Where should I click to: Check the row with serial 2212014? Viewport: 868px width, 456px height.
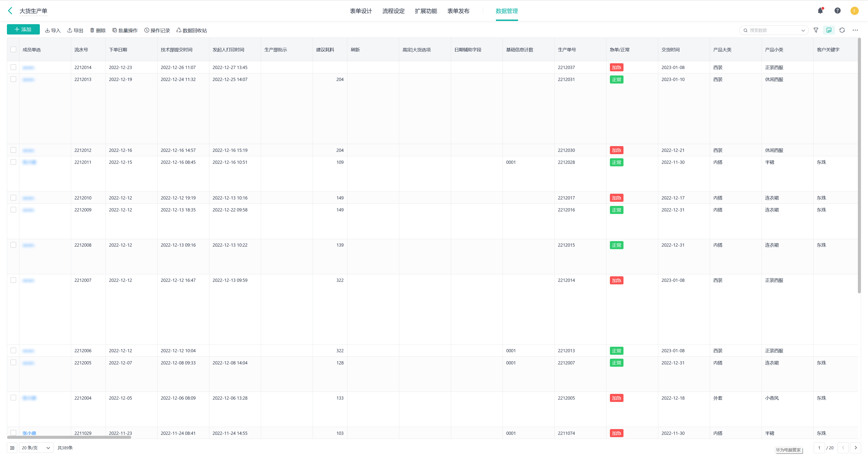[13, 67]
